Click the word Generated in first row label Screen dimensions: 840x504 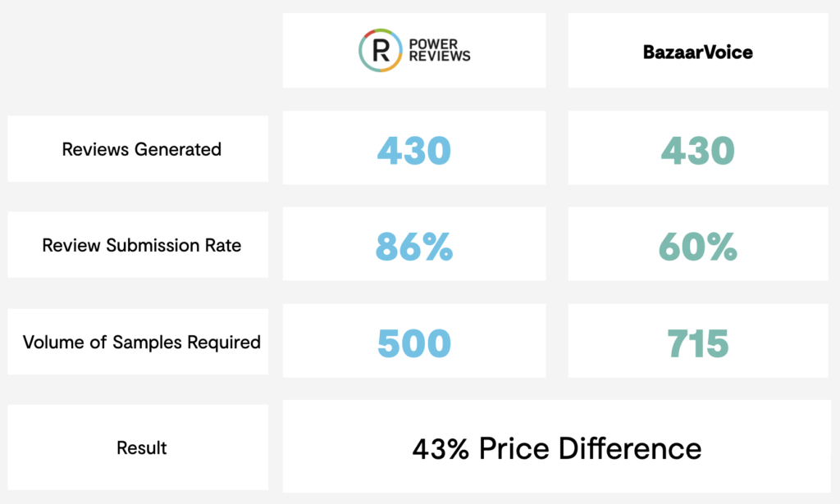point(178,149)
